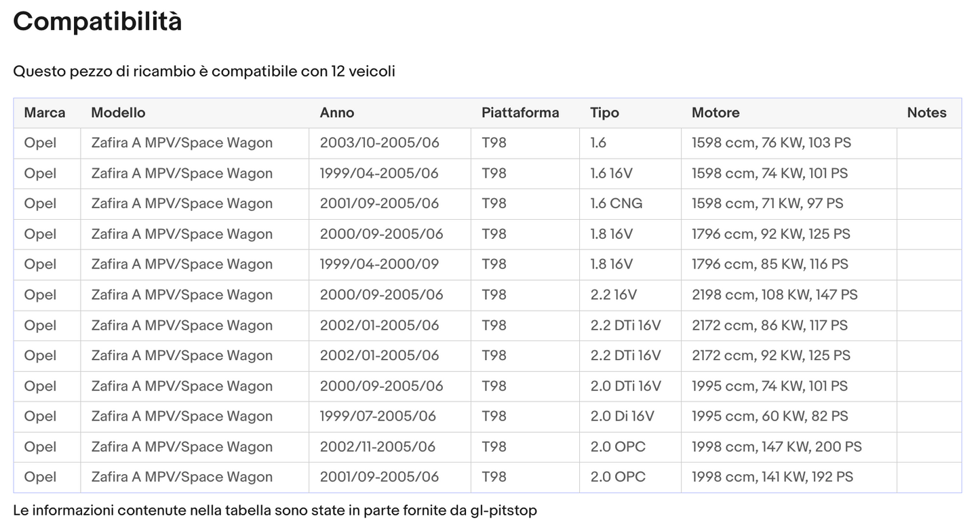Click engine cell 2198 ccm, 108 KW
This screenshot has width=980, height=529.
coord(775,295)
